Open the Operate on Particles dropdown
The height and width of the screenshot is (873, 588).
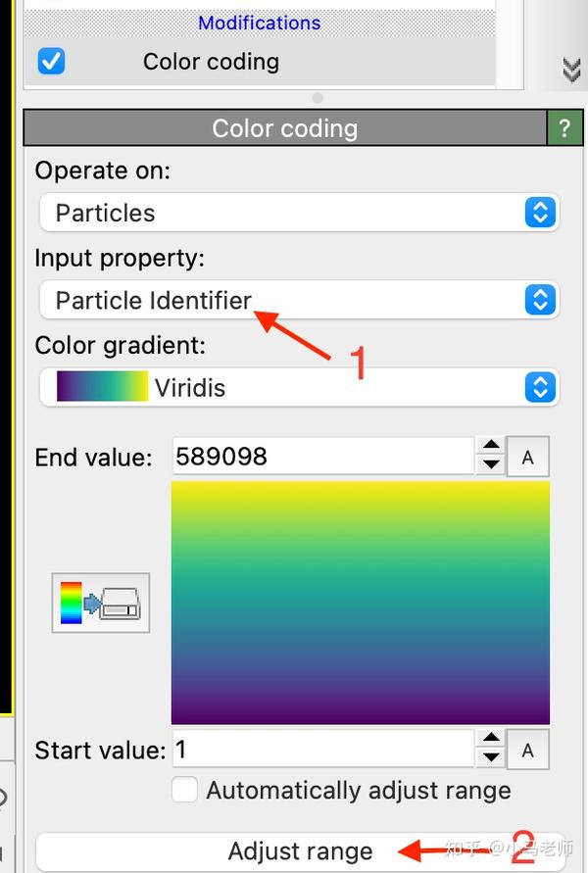299,213
